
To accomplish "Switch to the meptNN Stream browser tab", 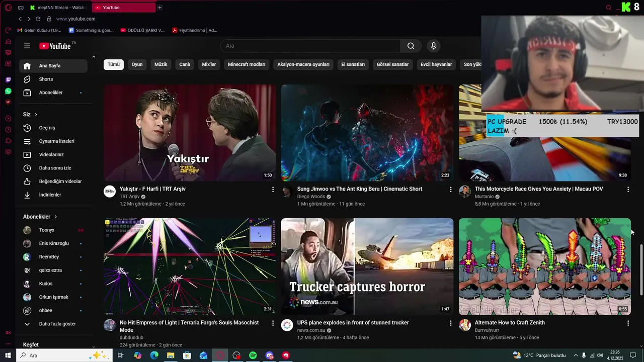I will 58,8.
